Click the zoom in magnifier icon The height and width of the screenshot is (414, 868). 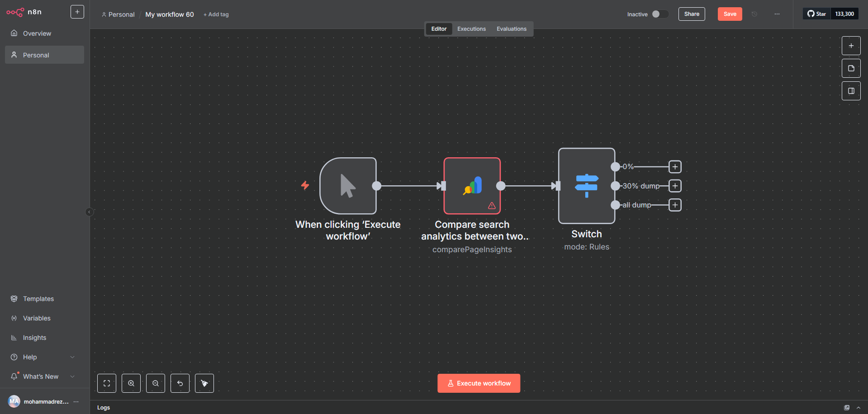pos(131,383)
